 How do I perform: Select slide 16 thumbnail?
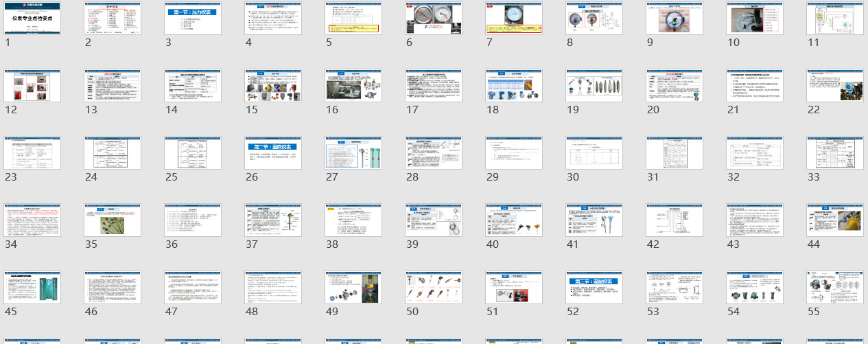[x=353, y=86]
